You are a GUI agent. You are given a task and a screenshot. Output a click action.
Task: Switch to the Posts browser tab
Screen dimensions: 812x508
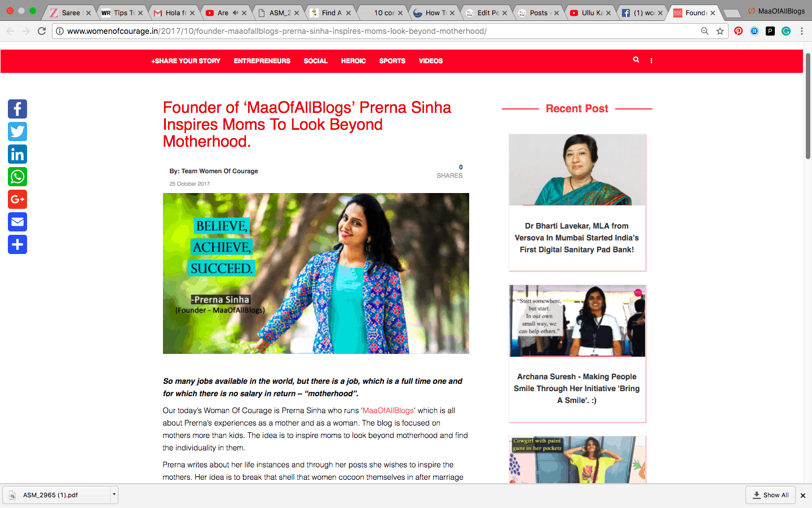[x=539, y=12]
